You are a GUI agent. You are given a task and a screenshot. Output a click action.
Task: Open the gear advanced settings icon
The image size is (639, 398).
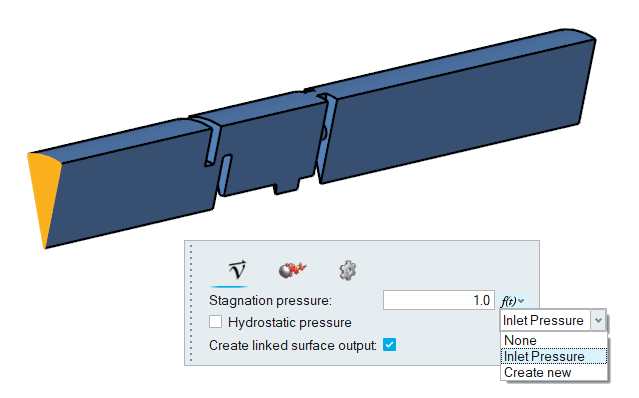point(348,270)
